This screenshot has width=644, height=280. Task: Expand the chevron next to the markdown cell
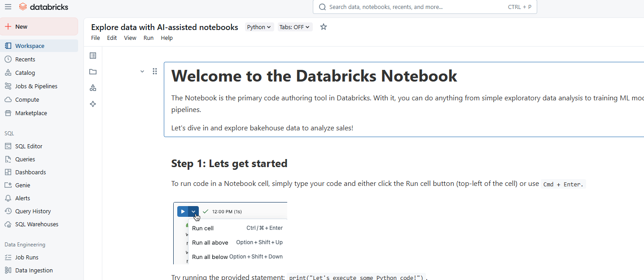(x=142, y=71)
